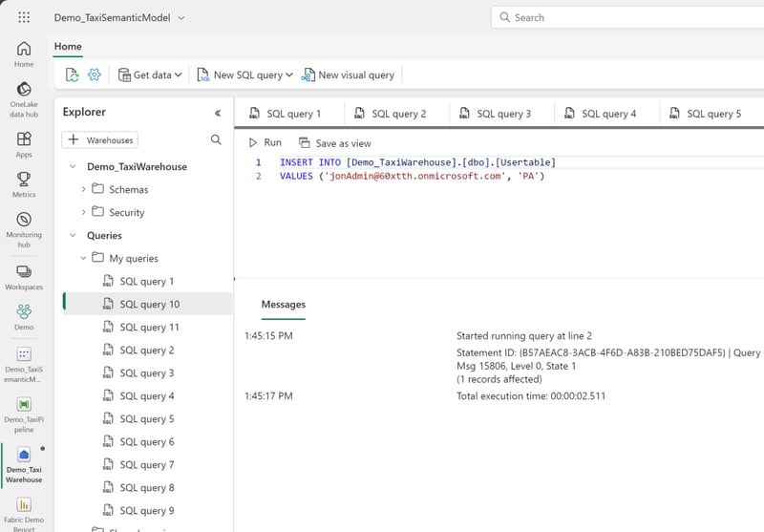Expand the Security folder
This screenshot has height=532, width=764.
coord(83,212)
